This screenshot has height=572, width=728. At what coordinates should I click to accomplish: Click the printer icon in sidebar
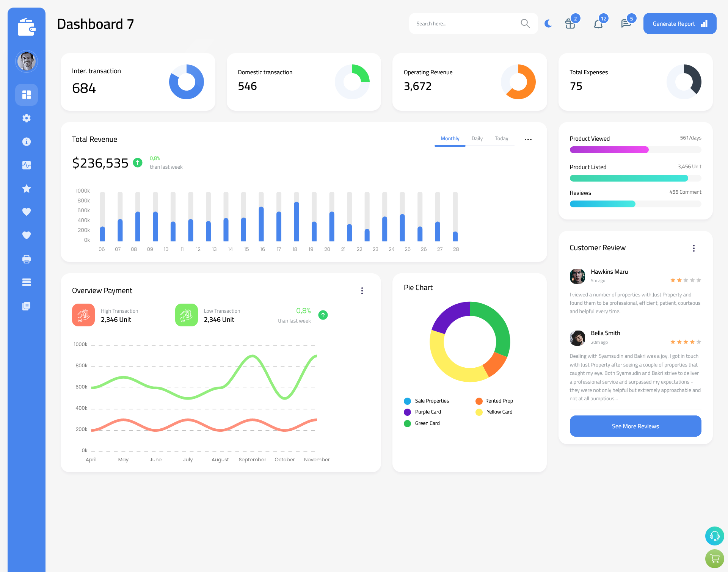26,259
